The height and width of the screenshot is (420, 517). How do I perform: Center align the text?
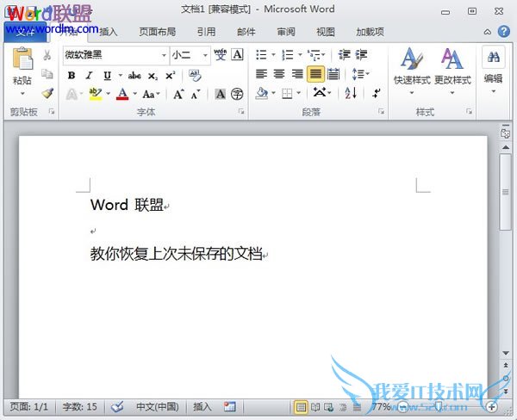click(x=279, y=74)
